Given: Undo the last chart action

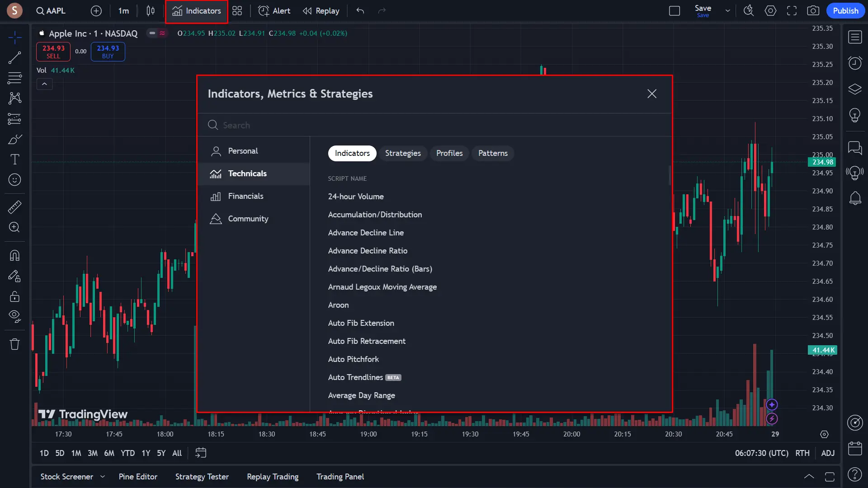Looking at the screenshot, I should 360,11.
